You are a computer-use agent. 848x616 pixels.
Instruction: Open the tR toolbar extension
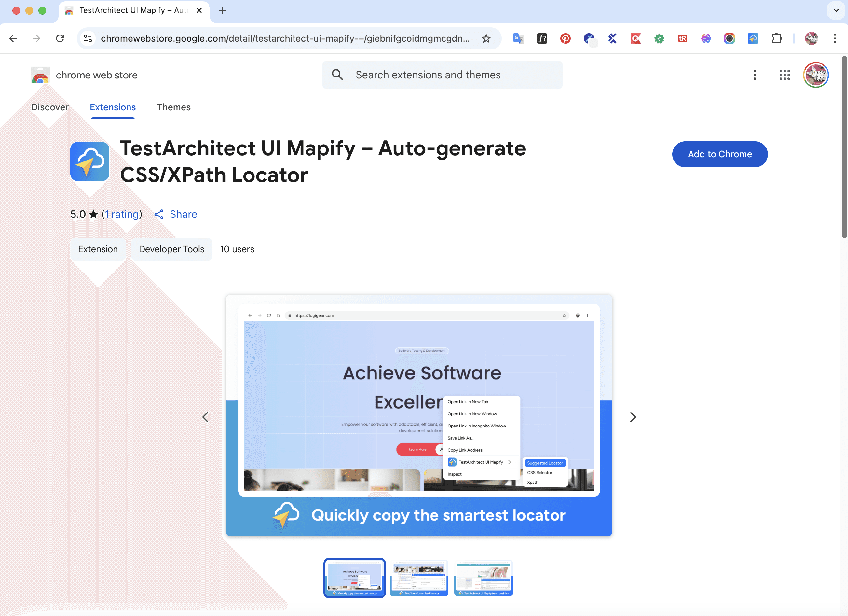(682, 38)
